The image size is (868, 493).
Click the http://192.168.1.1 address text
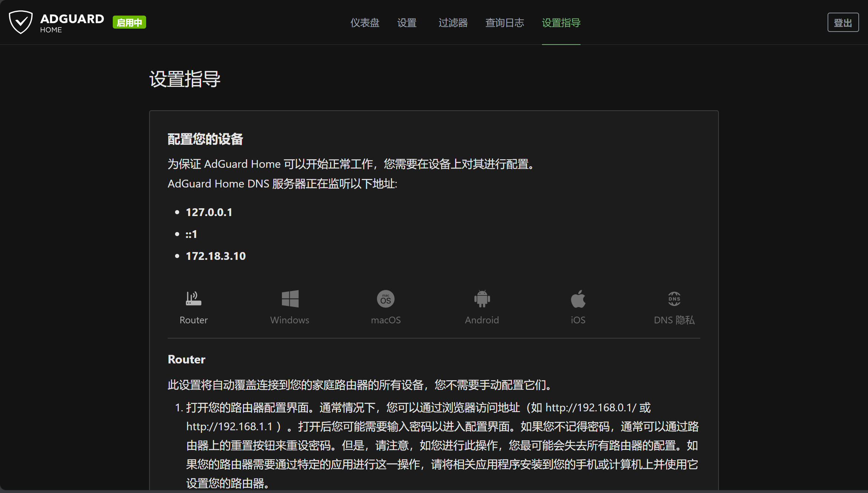click(229, 427)
